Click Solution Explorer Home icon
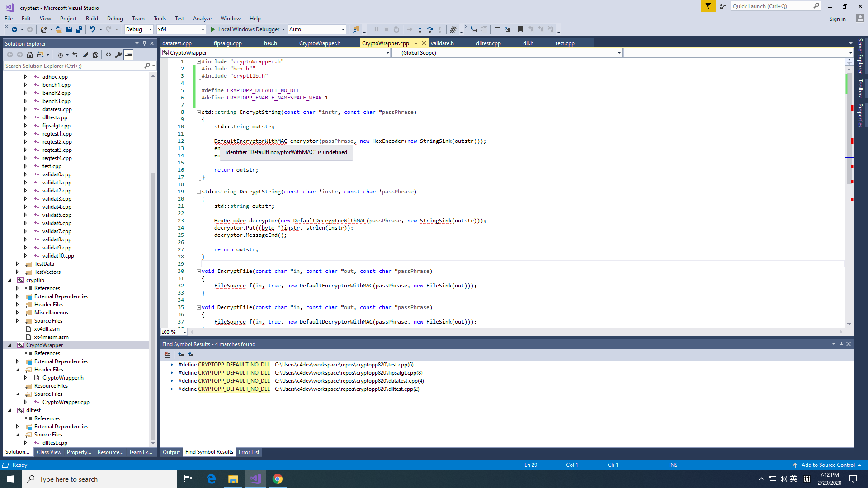 click(x=30, y=55)
